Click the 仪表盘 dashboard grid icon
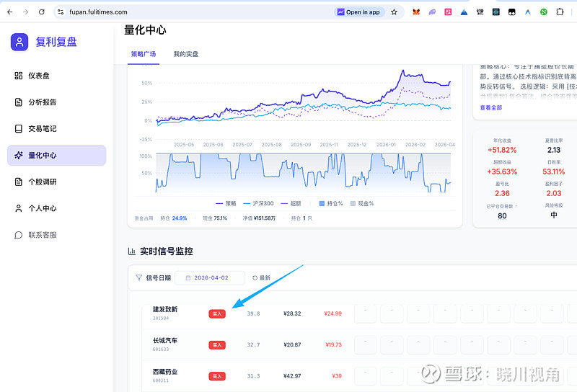This screenshot has width=577, height=392. (19, 76)
